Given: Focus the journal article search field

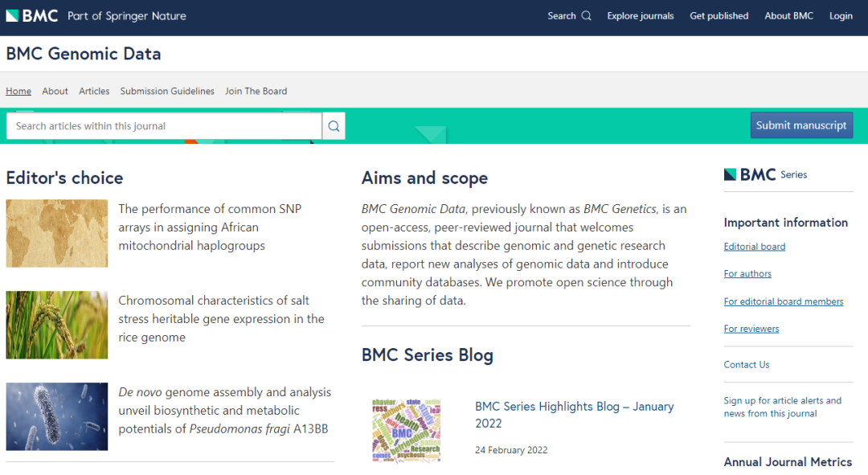Looking at the screenshot, I should [x=164, y=126].
